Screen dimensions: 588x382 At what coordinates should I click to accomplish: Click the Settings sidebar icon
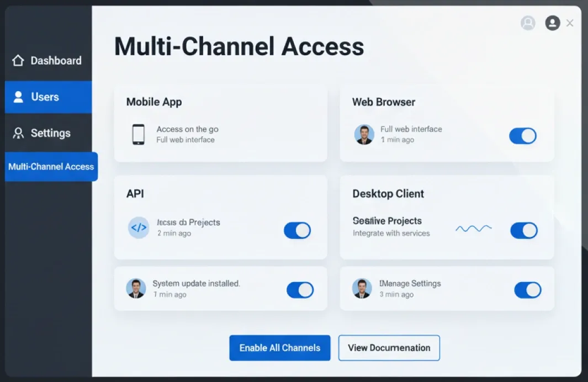pyautogui.click(x=18, y=133)
